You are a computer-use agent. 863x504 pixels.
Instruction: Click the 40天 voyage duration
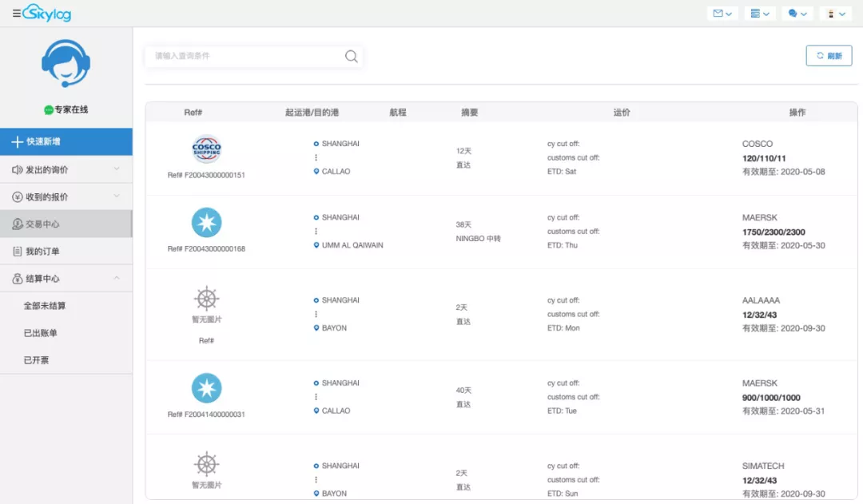[463, 390]
